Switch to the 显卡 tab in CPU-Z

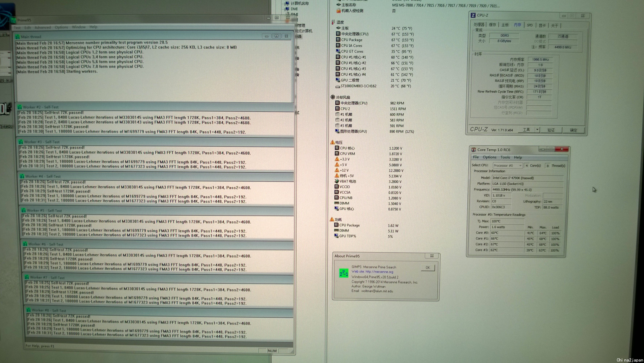point(542,25)
